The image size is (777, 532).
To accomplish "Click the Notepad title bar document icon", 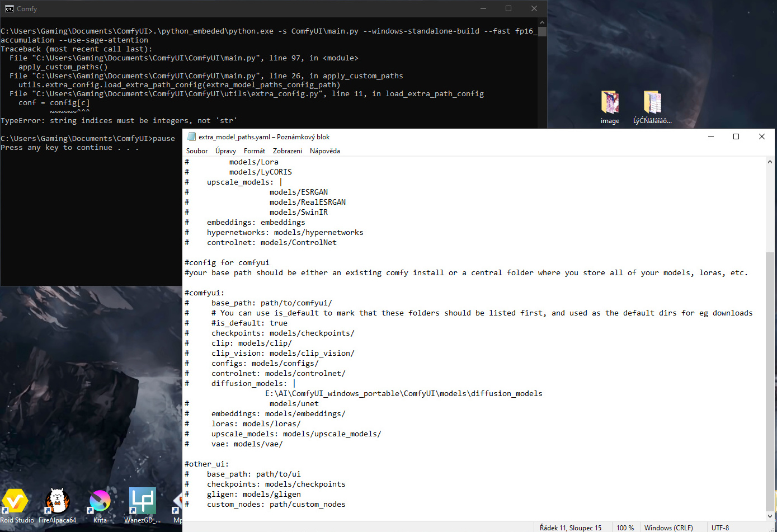I will point(191,136).
